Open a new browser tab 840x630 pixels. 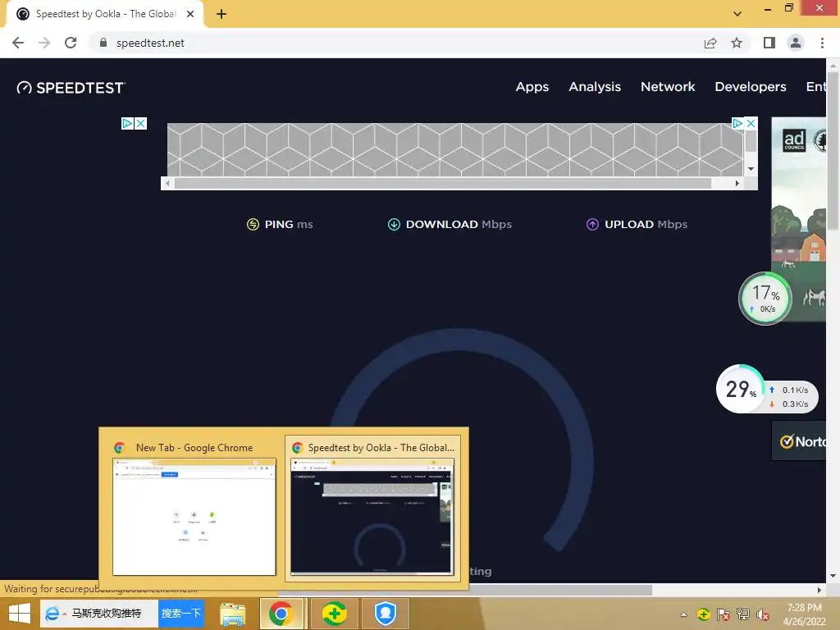coord(221,14)
